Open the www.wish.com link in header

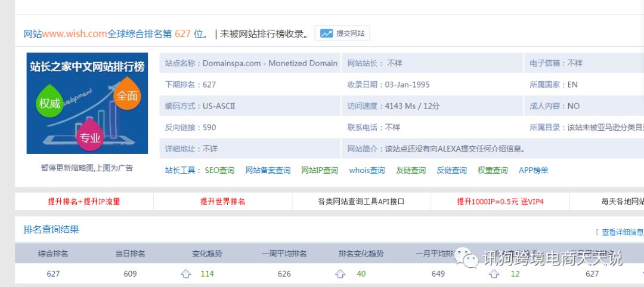[x=75, y=34]
